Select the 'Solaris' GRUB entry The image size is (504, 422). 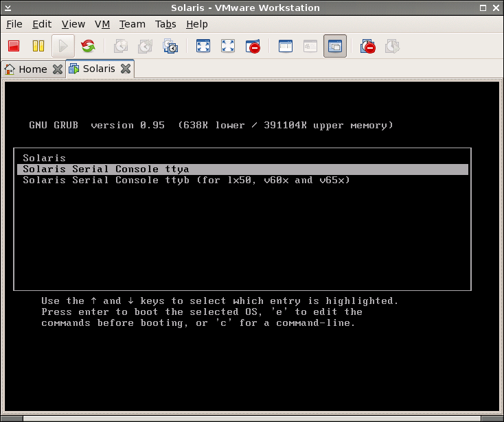242,158
